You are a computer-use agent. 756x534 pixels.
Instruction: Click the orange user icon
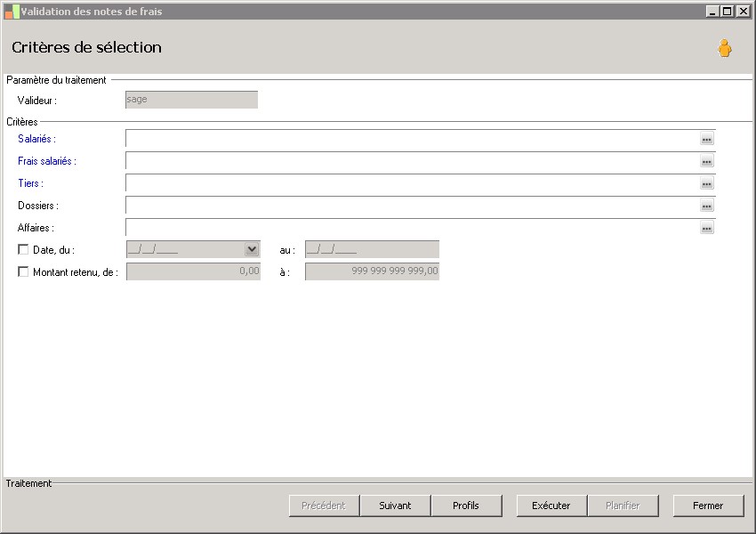[x=724, y=48]
